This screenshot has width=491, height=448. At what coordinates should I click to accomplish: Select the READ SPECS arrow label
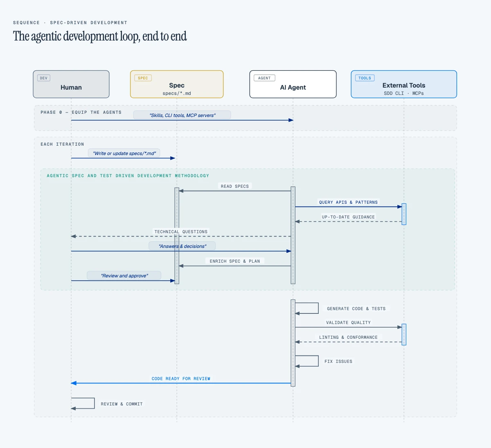234,186
